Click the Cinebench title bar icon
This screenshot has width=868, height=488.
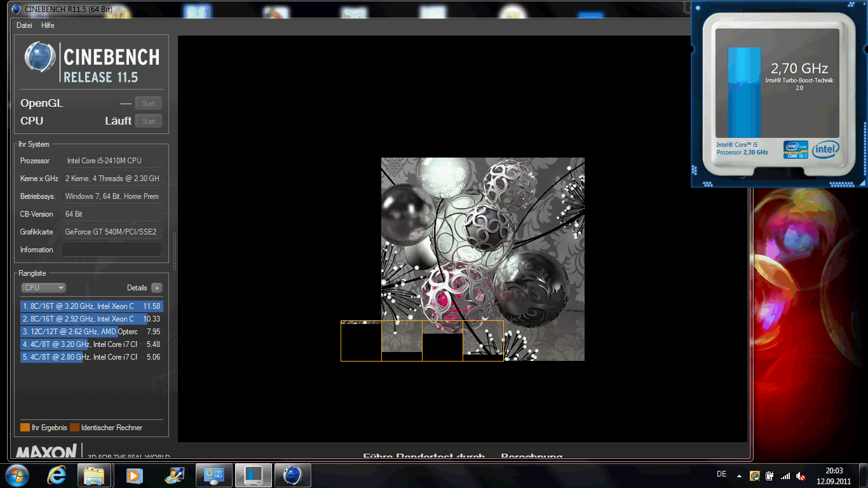pyautogui.click(x=17, y=9)
